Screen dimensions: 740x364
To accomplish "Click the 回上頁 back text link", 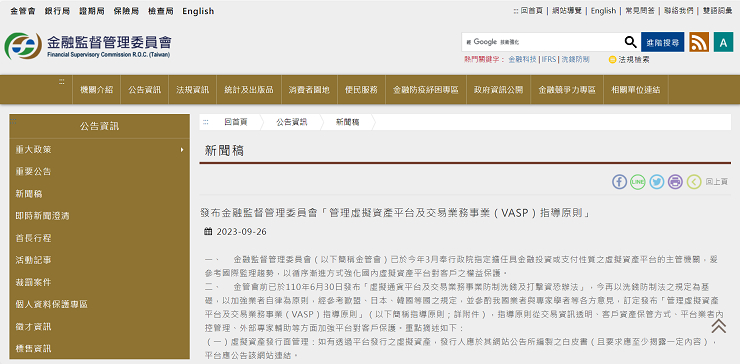I will pyautogui.click(x=716, y=182).
